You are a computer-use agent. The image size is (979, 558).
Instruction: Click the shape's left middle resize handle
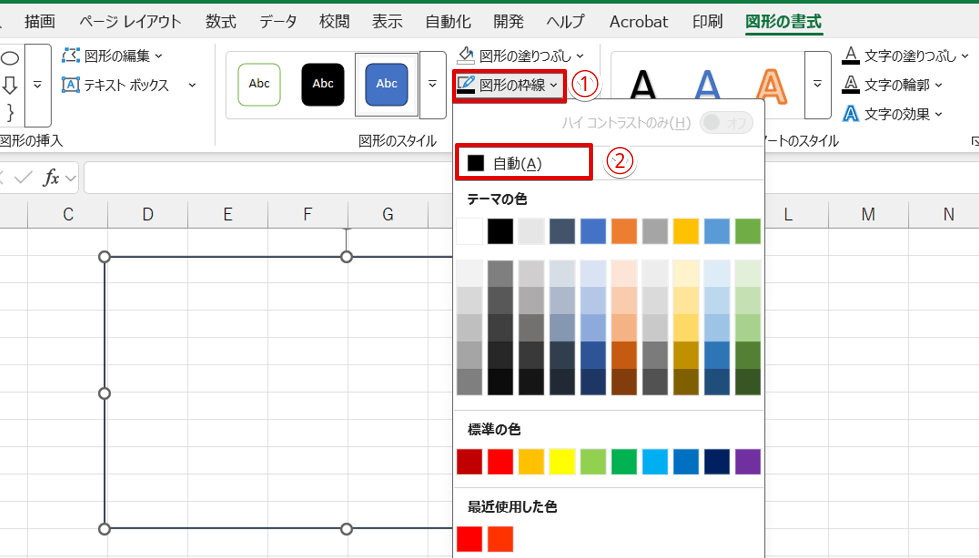(x=104, y=393)
